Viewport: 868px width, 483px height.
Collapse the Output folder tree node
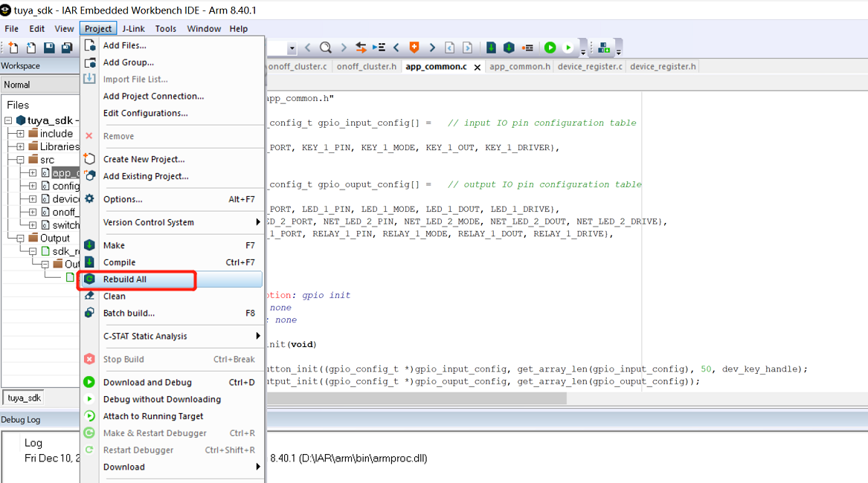pyautogui.click(x=20, y=239)
